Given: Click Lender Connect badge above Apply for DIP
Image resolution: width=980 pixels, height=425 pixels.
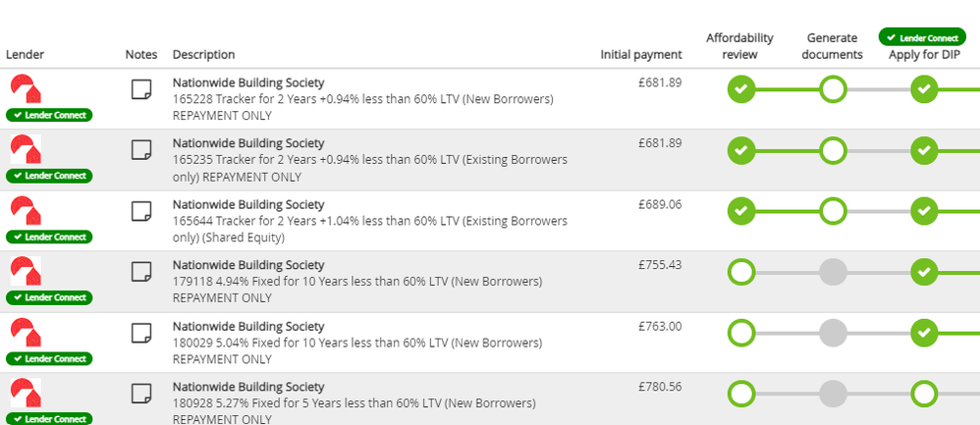Looking at the screenshot, I should pos(923,37).
